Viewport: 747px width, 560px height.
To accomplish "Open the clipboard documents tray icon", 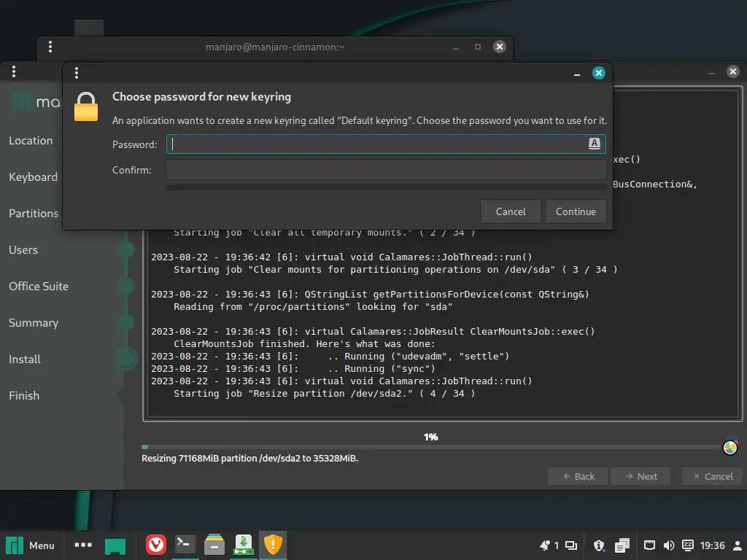I will point(622,545).
